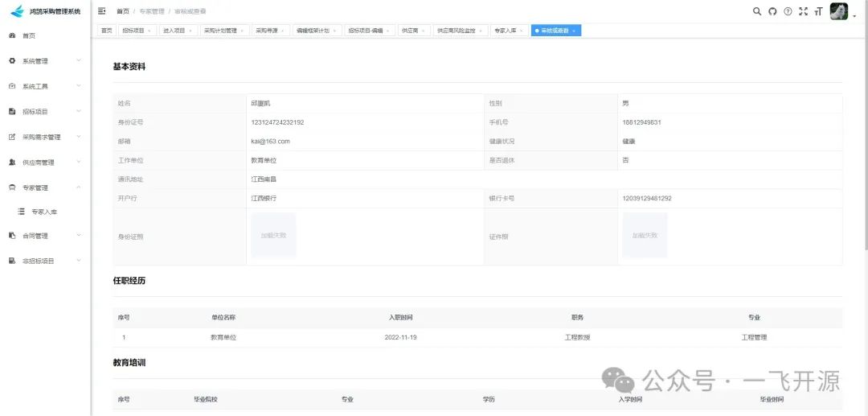868x416 pixels.
Task: Open the search icon in header
Action: point(756,11)
